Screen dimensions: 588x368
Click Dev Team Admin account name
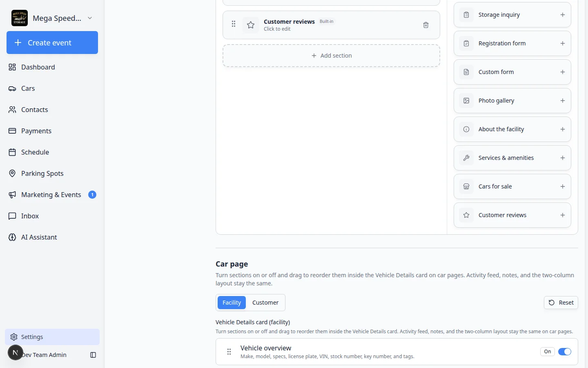tap(45, 355)
